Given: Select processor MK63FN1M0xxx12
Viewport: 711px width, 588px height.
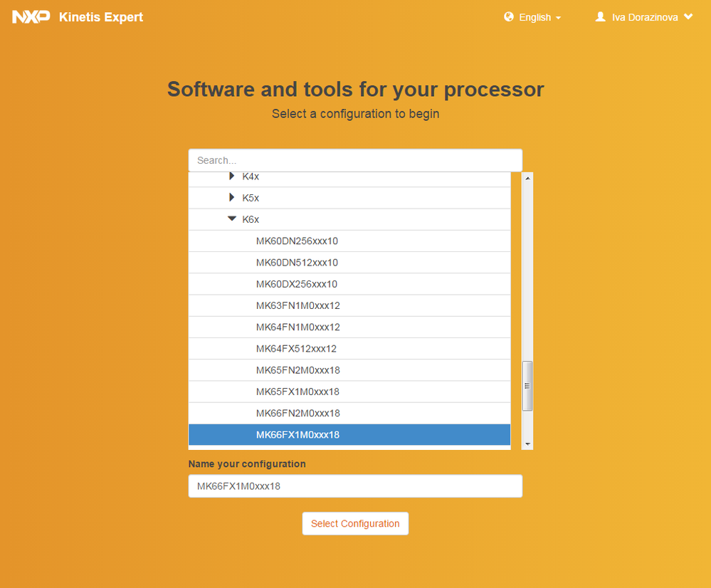Looking at the screenshot, I should click(349, 306).
